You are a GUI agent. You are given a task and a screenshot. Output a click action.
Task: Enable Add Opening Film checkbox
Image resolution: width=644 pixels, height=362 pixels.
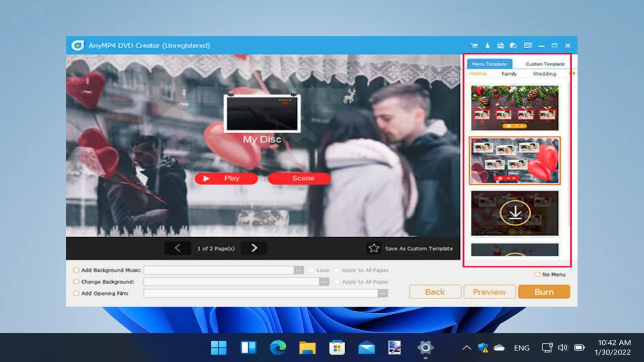click(x=76, y=293)
